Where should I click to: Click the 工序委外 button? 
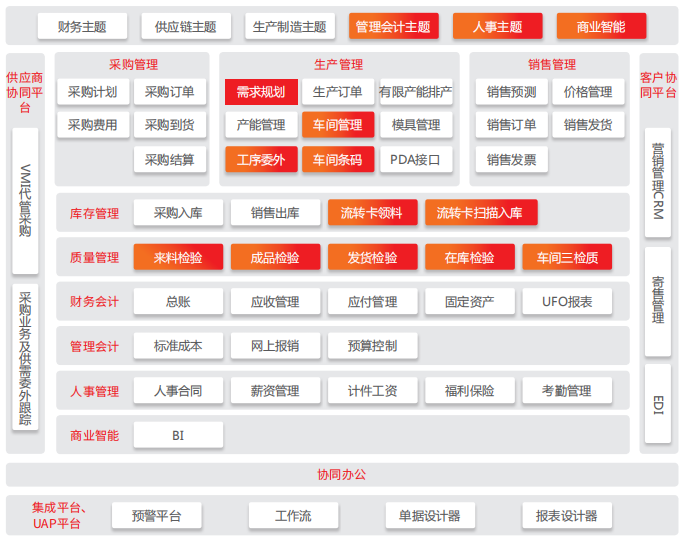coord(261,159)
